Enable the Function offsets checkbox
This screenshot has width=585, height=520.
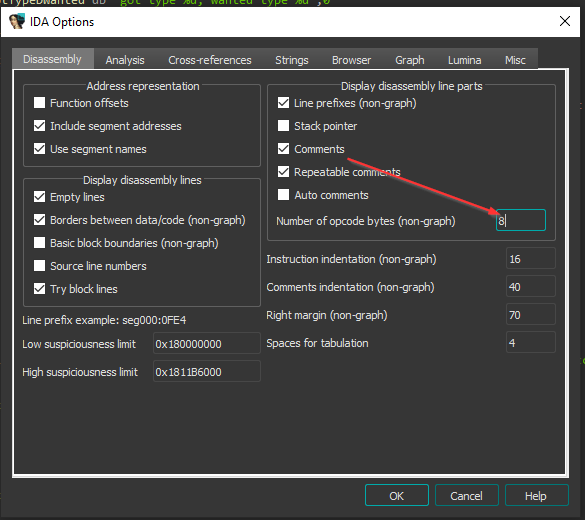(39, 103)
